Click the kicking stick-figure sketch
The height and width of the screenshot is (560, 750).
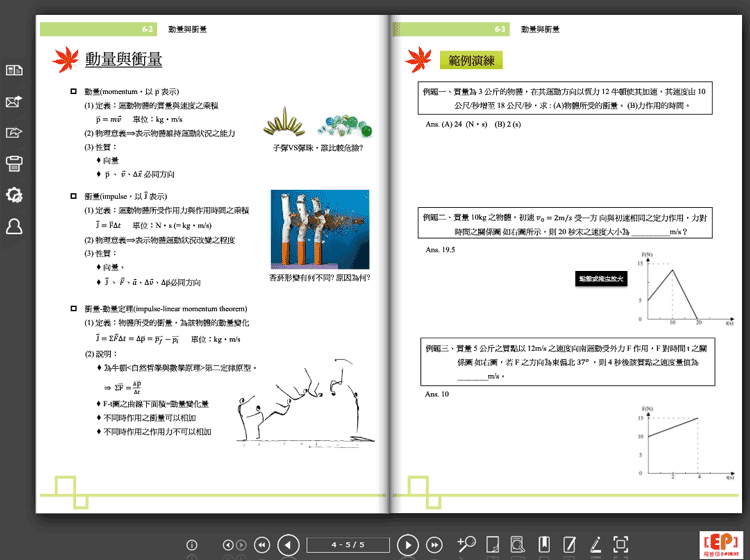[x=305, y=403]
